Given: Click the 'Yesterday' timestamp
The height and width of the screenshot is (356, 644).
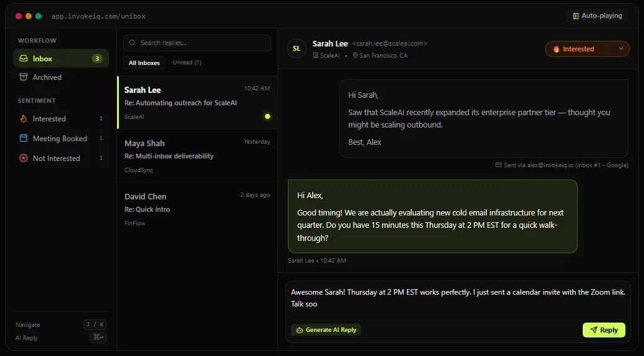Looking at the screenshot, I should click(257, 142).
